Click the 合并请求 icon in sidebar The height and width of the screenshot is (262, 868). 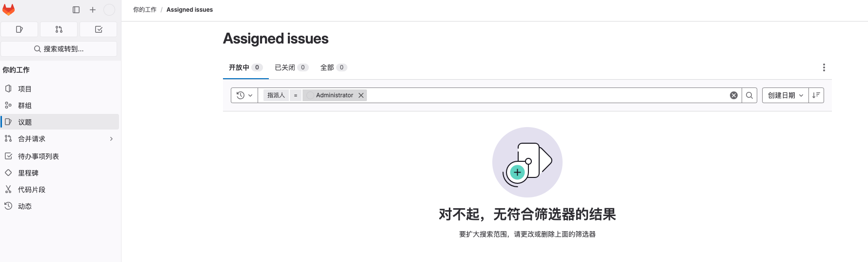[8, 138]
